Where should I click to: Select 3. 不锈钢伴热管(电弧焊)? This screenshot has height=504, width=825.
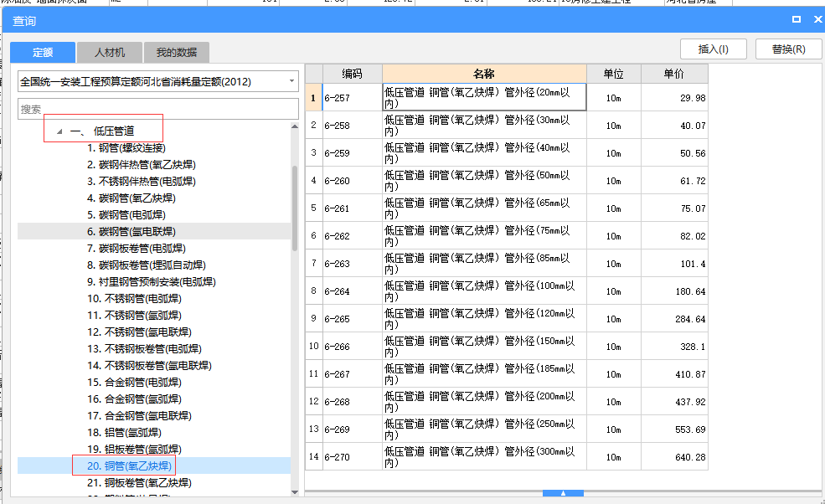[x=141, y=182]
